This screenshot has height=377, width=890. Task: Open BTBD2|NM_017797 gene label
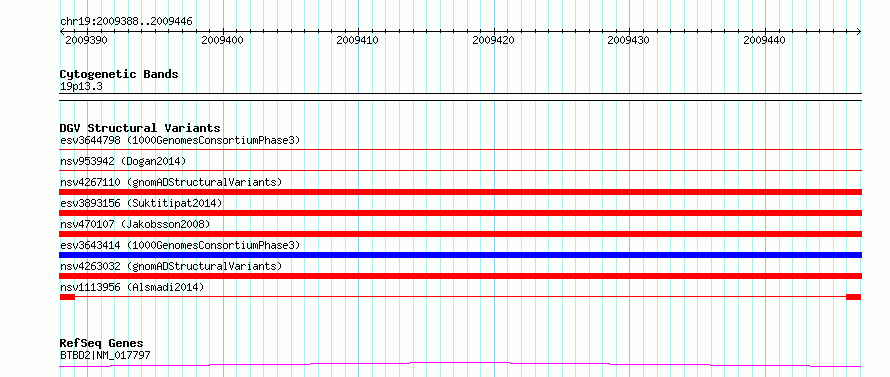tap(105, 355)
